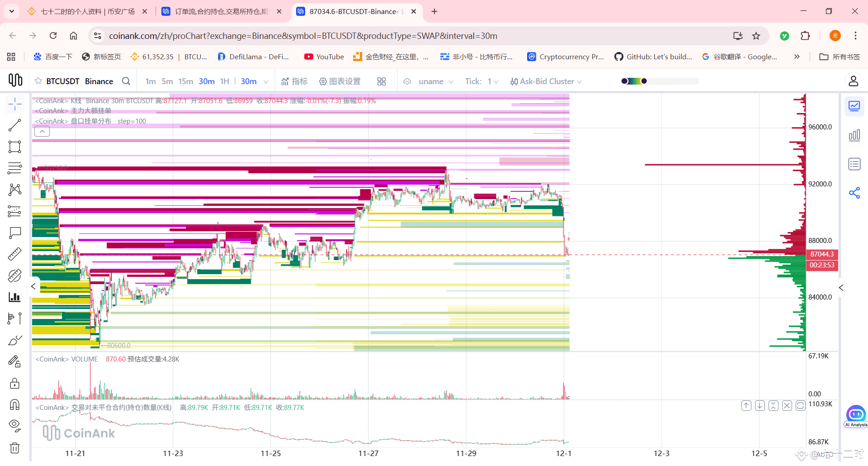Screen dimensions: 868x466
Task: Delete drawings with trash icon
Action: (x=15, y=448)
